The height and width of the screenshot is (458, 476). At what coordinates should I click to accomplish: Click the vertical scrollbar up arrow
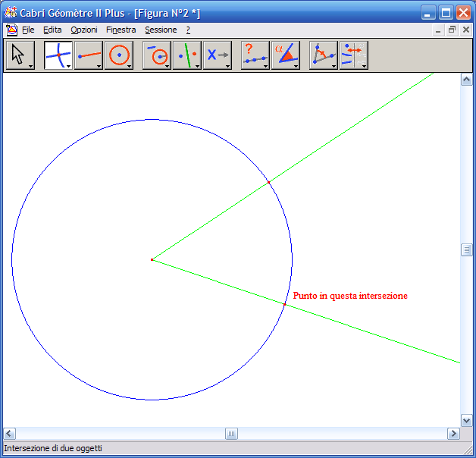pos(466,80)
